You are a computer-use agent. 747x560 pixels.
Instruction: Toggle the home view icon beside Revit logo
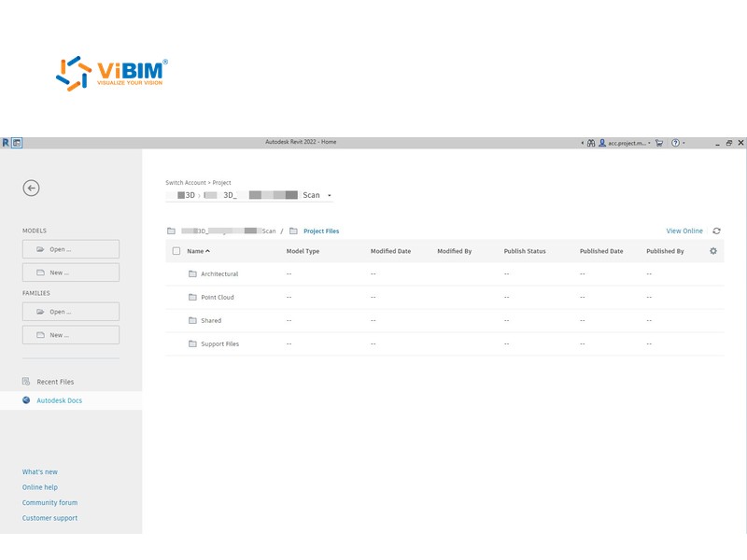[17, 143]
